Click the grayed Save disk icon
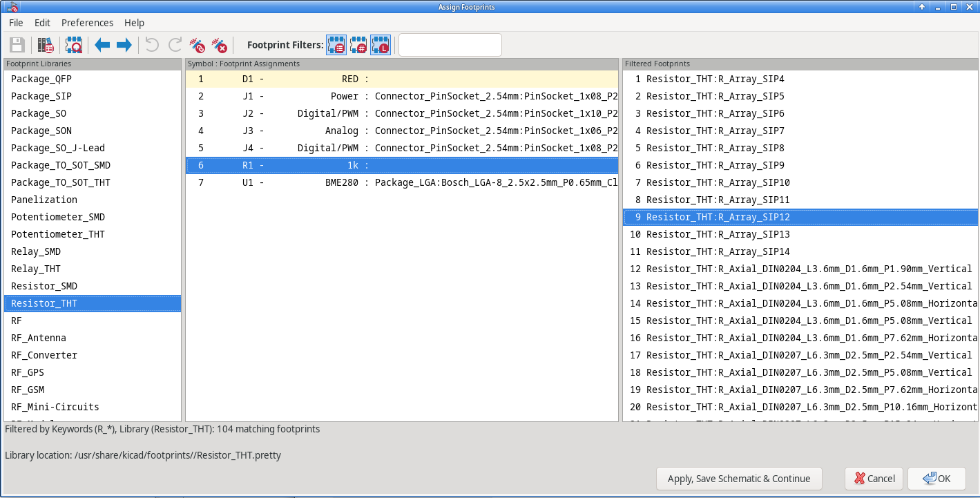 (17, 46)
